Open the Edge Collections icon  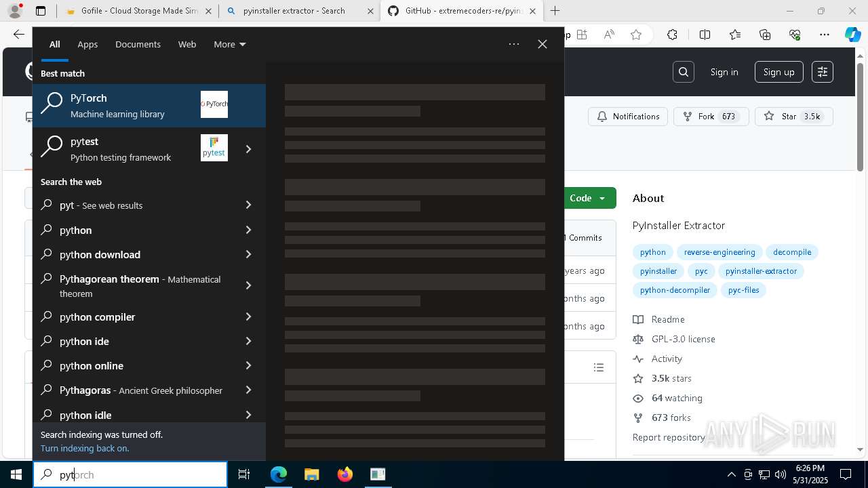(765, 35)
